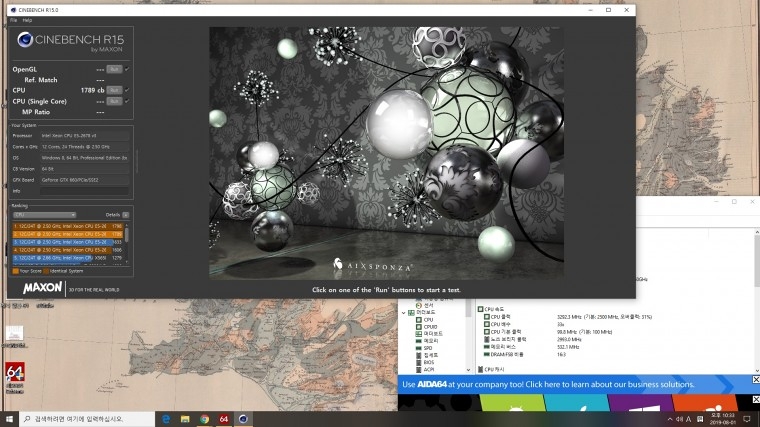Switch to AIDA64 via taskbar icon
The height and width of the screenshot is (427, 760).
click(x=224, y=419)
